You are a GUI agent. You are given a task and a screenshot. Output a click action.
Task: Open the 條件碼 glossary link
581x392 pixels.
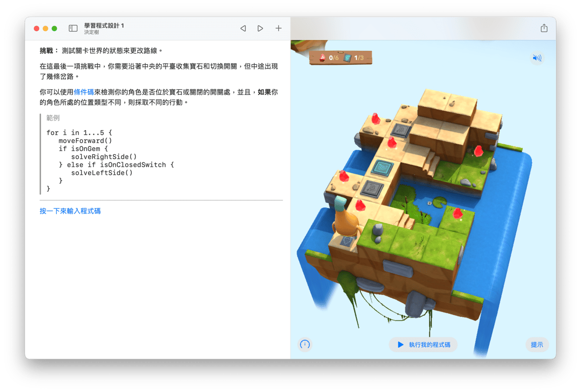[84, 92]
